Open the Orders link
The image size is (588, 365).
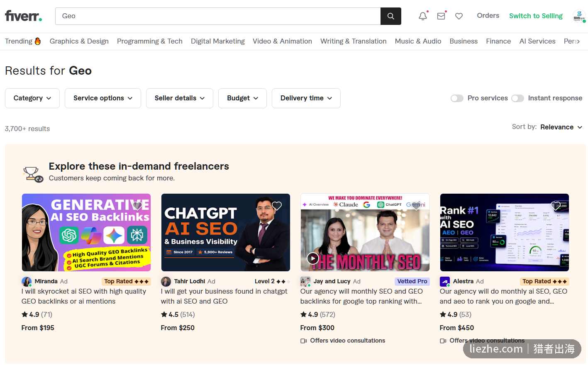tap(488, 15)
